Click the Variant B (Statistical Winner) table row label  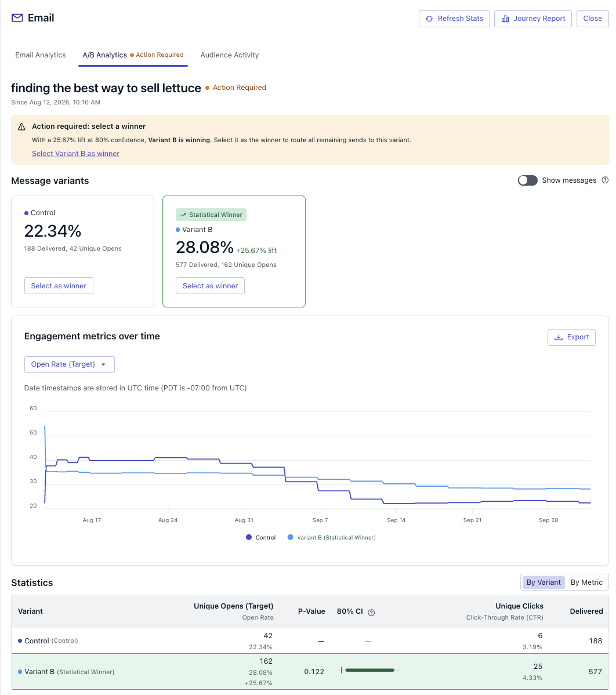pyautogui.click(x=69, y=672)
